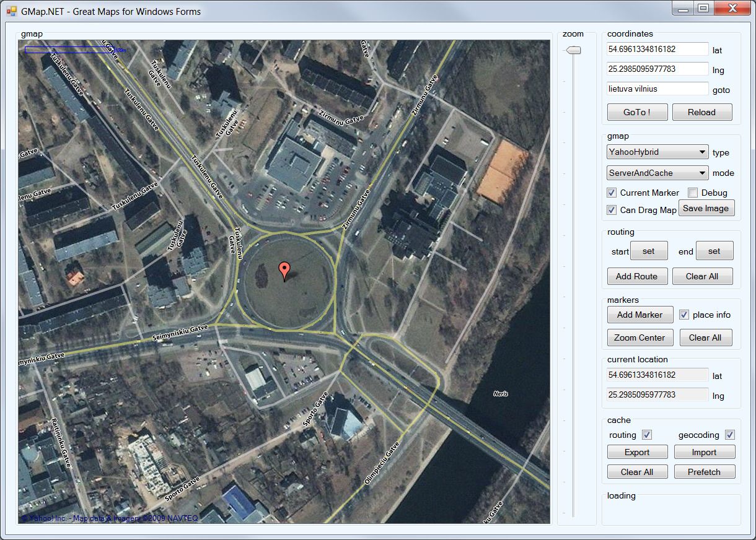The image size is (756, 540).
Task: Start tile Prefetch in cache section
Action: (705, 472)
